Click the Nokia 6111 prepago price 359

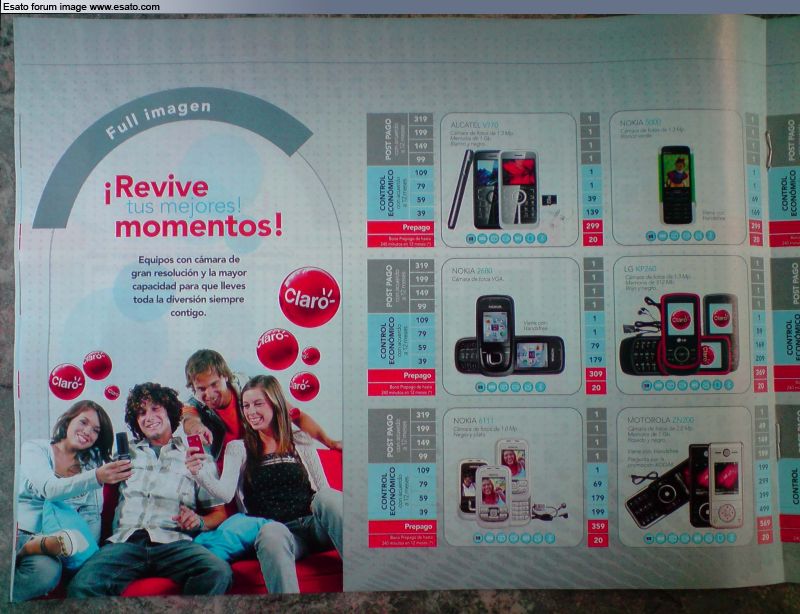click(x=597, y=526)
